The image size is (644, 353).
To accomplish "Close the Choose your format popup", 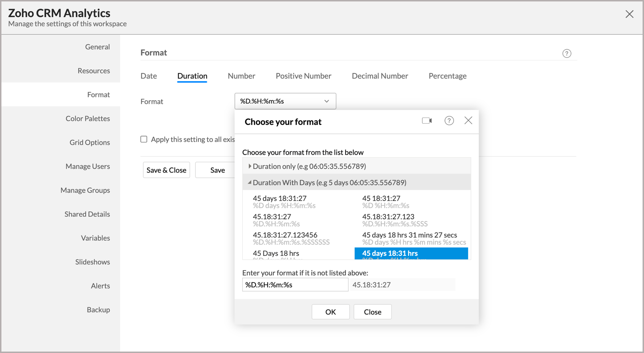I will [x=468, y=121].
